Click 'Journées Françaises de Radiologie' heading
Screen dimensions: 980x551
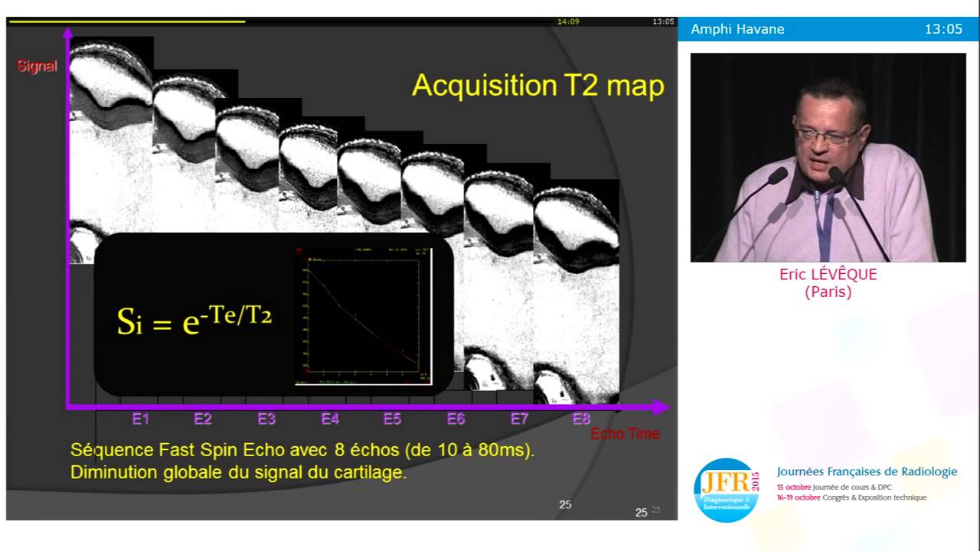click(x=867, y=471)
